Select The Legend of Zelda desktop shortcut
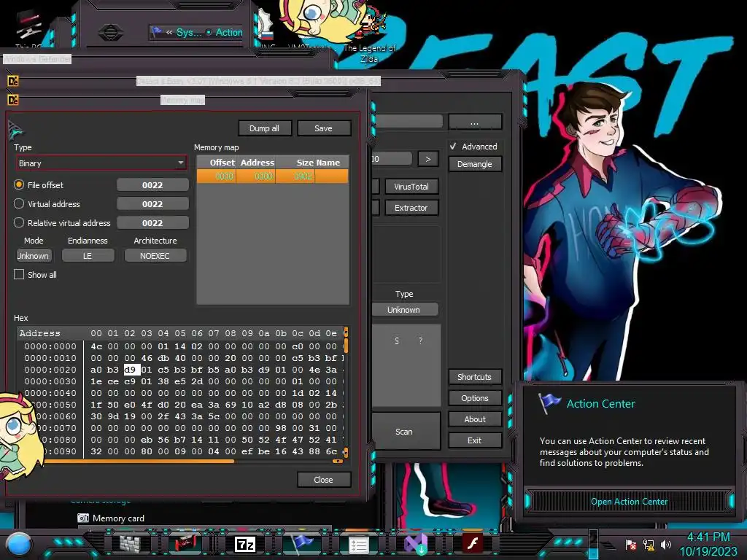The width and height of the screenshot is (747, 560). (x=369, y=34)
